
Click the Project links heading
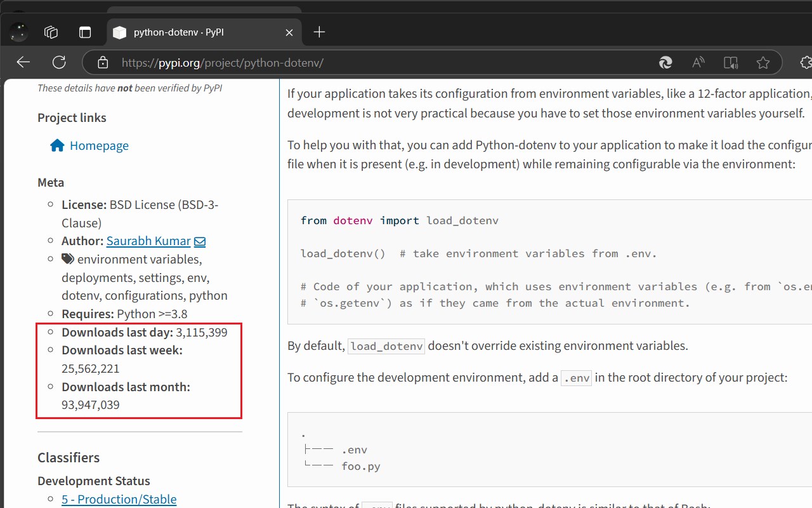72,117
